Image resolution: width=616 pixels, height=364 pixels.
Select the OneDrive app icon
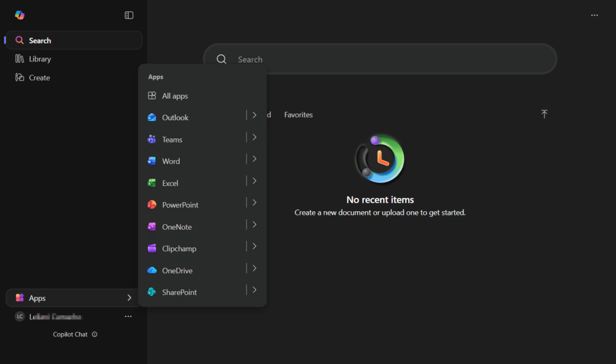[x=152, y=271]
